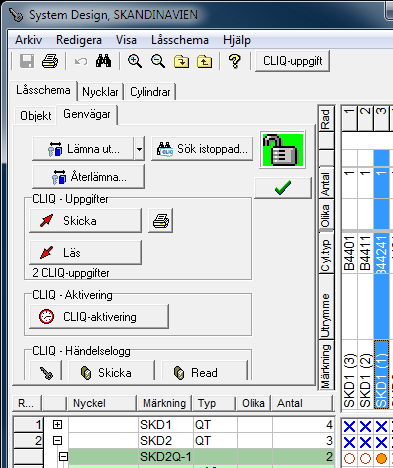Click Skicka in CLIQ Uppgifter

point(85,221)
